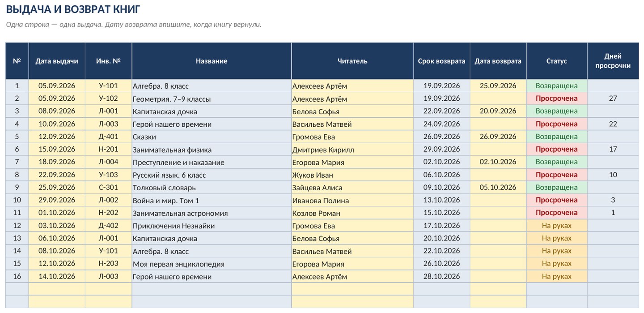Viewport: 644px width, 313px height.
Task: Click the due date «24.09.2026»
Action: point(441,124)
